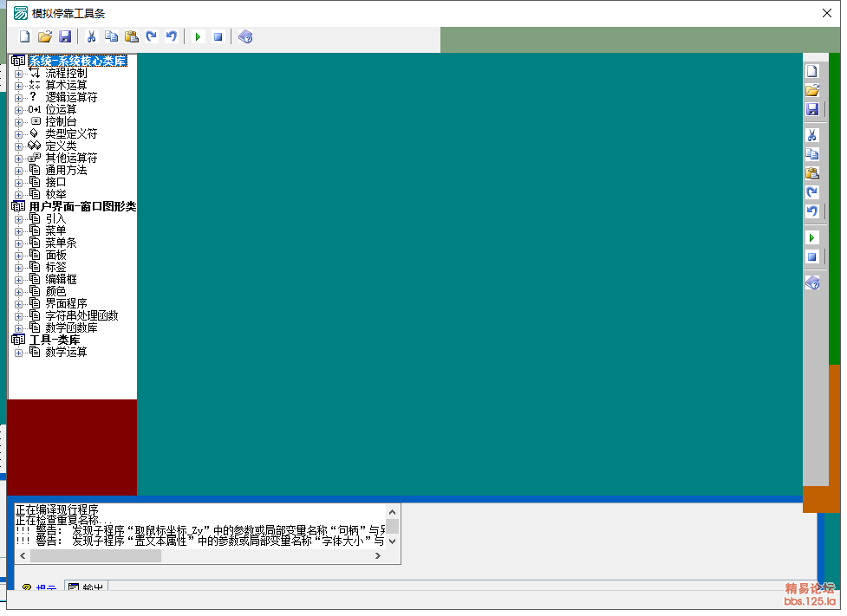The height and width of the screenshot is (616, 847).
Task: Click output box scroll-up arrow
Action: coord(393,512)
